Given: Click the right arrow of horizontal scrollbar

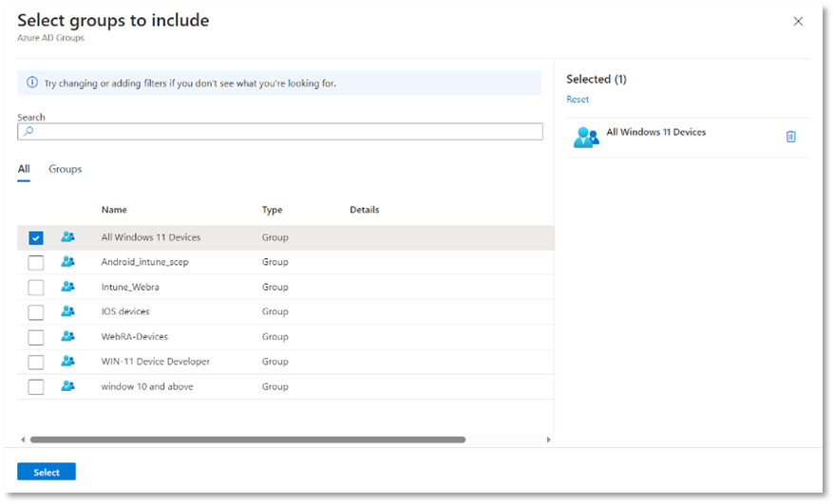Looking at the screenshot, I should click(548, 440).
